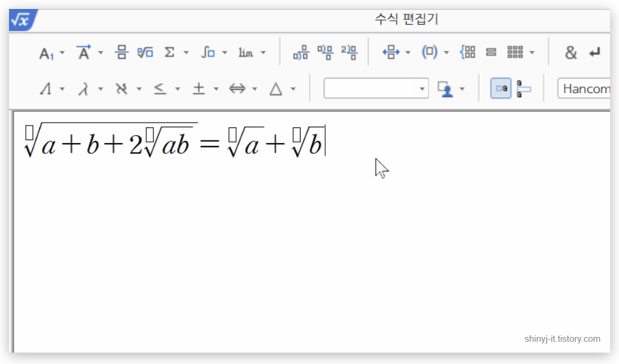Image resolution: width=619 pixels, height=364 pixels.
Task: Open the summation sigma dropdown arrow
Action: point(186,52)
